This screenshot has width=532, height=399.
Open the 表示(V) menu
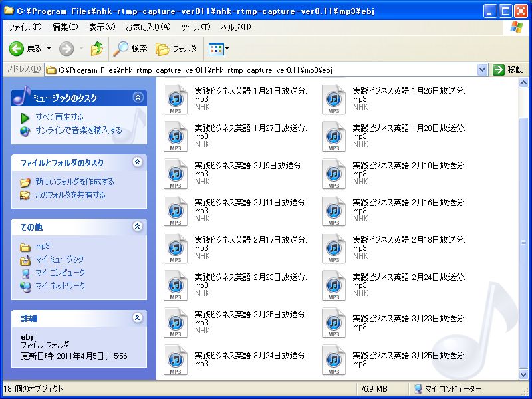[x=102, y=27]
